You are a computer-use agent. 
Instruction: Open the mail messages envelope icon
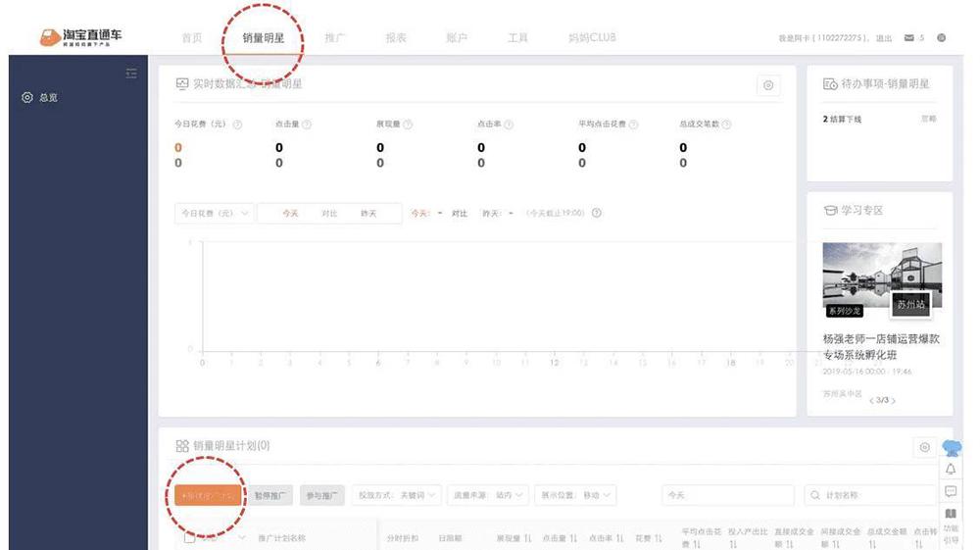pyautogui.click(x=909, y=38)
